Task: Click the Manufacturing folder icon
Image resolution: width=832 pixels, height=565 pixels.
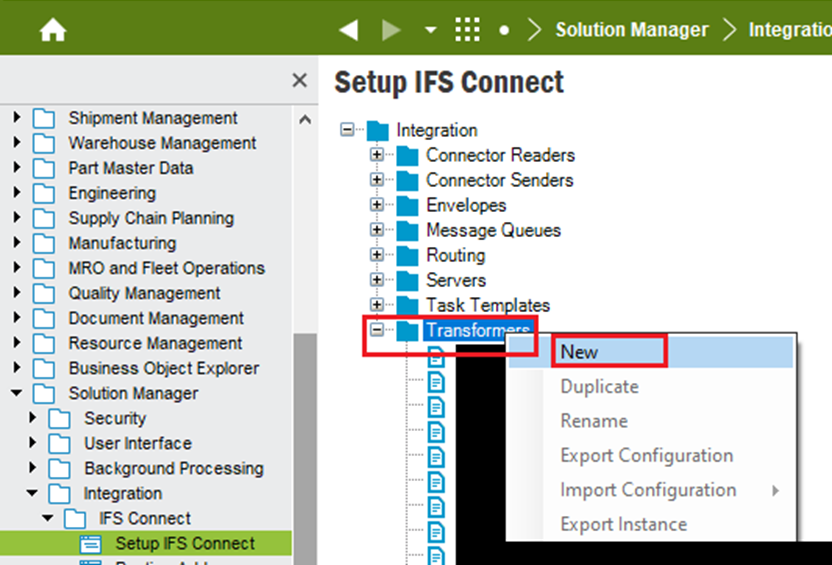Action: (x=44, y=243)
